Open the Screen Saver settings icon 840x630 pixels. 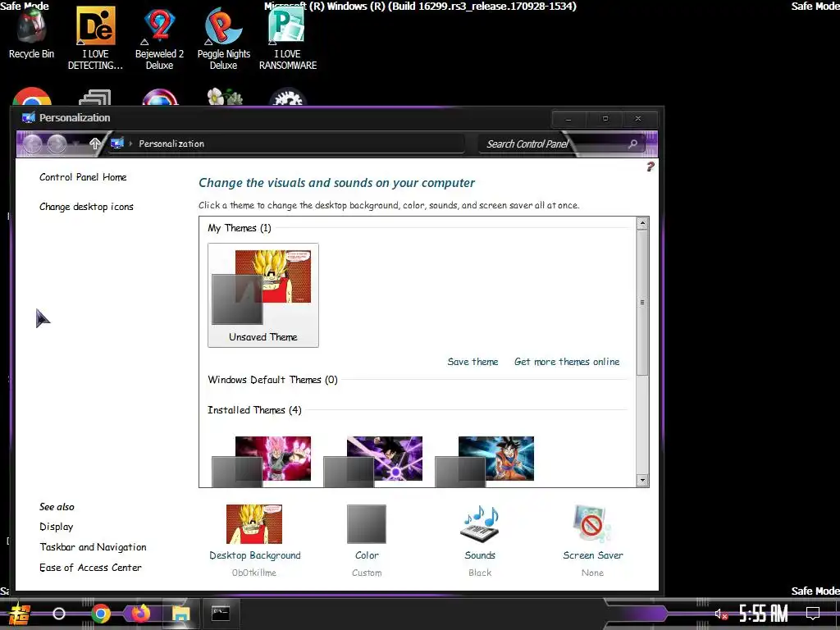click(592, 524)
